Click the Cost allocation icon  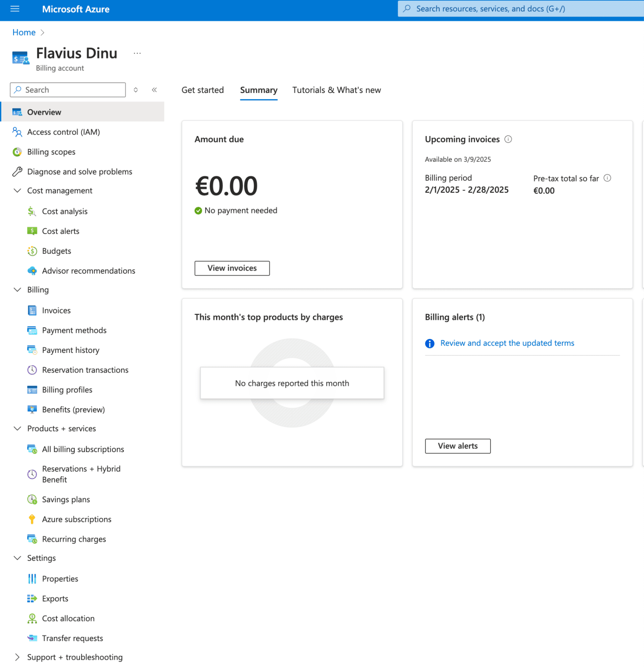[32, 618]
